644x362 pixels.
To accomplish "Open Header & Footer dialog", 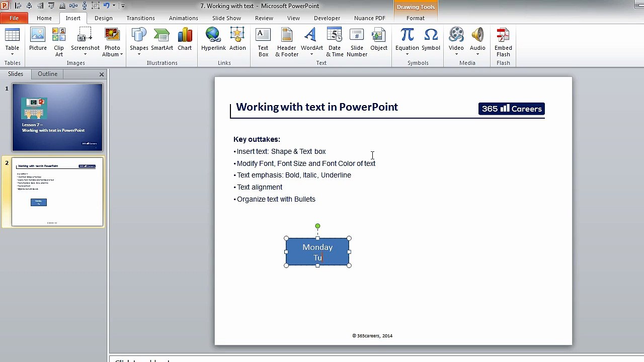I will (x=287, y=43).
